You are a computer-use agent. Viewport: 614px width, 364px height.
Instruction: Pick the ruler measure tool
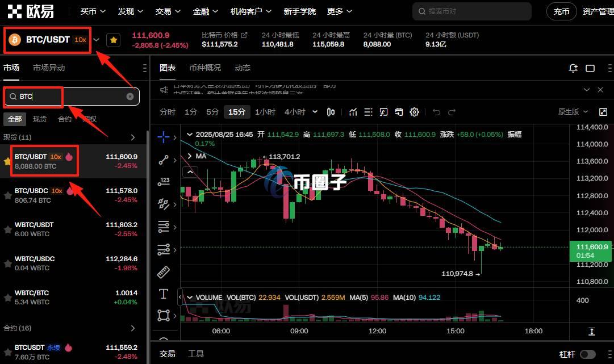pyautogui.click(x=164, y=271)
